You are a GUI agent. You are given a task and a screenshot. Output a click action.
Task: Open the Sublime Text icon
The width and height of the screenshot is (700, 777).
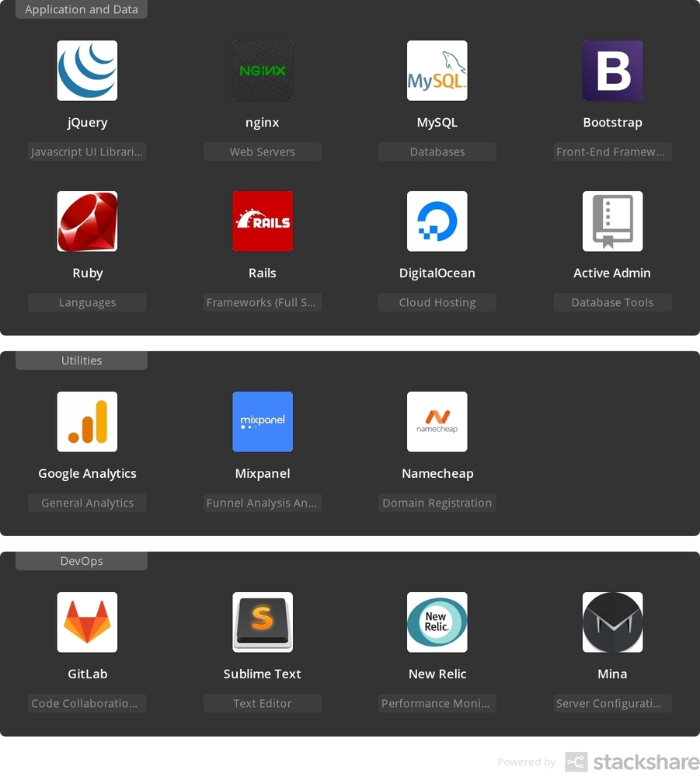click(x=263, y=622)
